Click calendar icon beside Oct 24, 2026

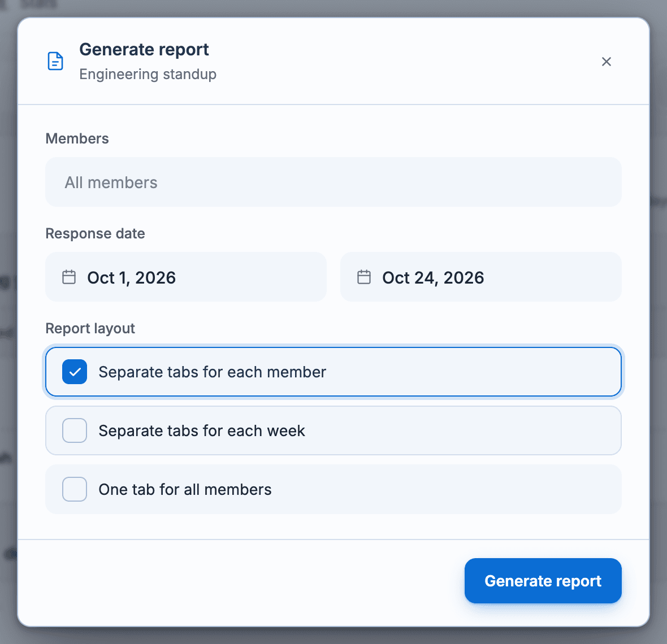(363, 277)
